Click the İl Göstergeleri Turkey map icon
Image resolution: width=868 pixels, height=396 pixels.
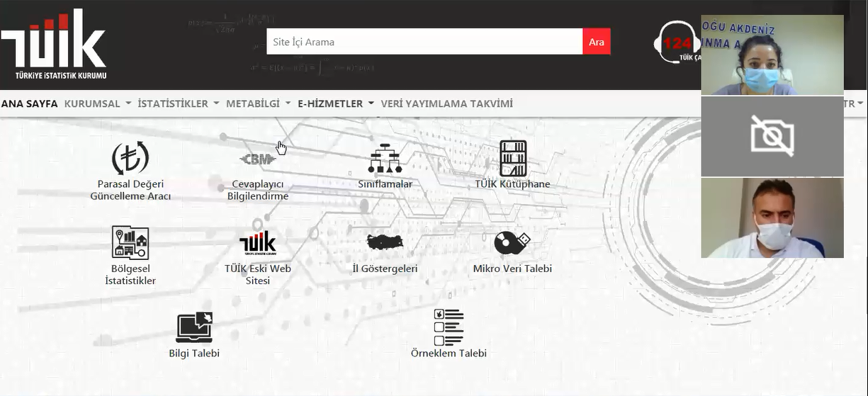click(x=385, y=242)
